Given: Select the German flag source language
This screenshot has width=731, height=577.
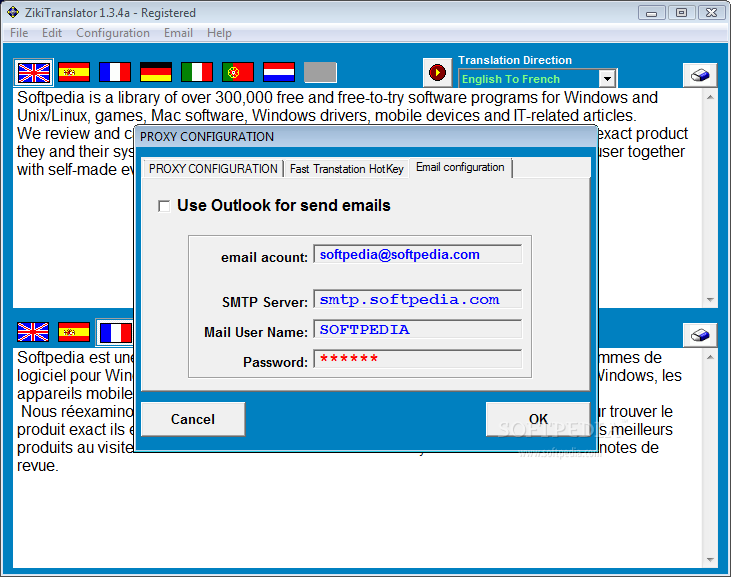Looking at the screenshot, I should [156, 72].
